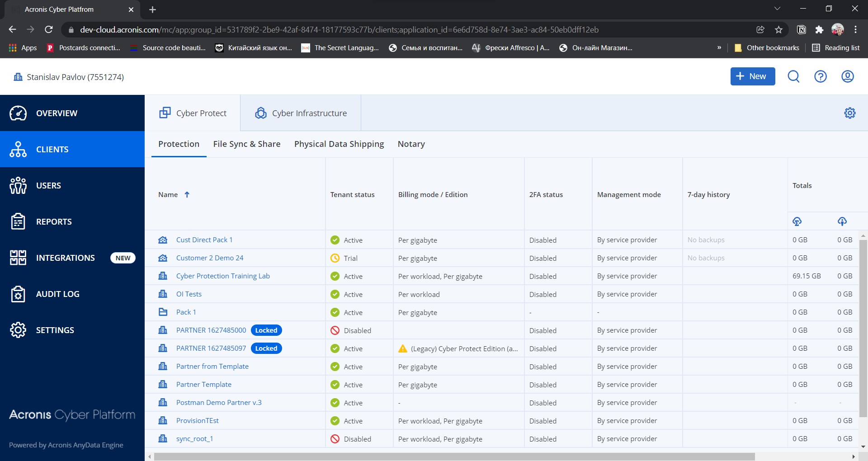Click the warning icon in PARTNER 1627485097 row
Viewport: 868px width, 461px height.
coord(403,348)
